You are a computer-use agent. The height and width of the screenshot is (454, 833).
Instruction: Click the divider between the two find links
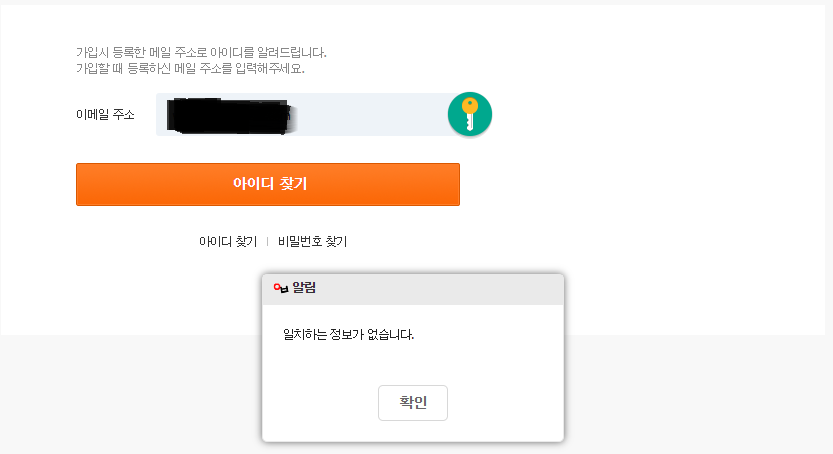tap(268, 241)
